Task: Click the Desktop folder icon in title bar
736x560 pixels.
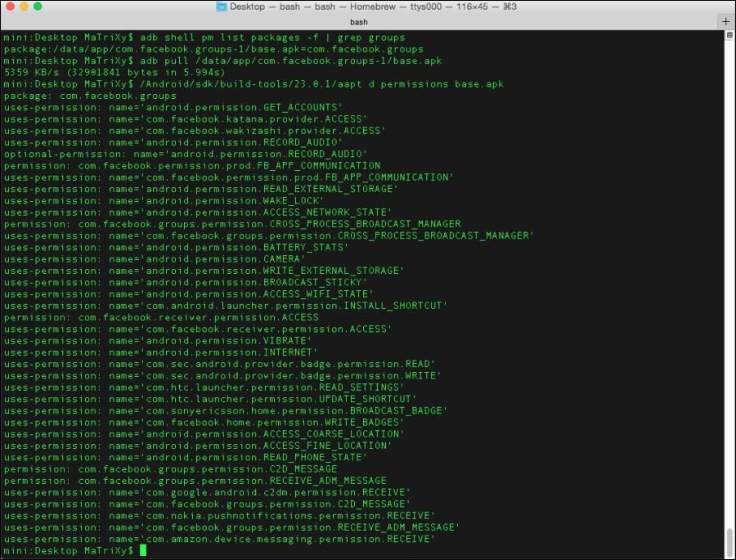Action: (221, 7)
